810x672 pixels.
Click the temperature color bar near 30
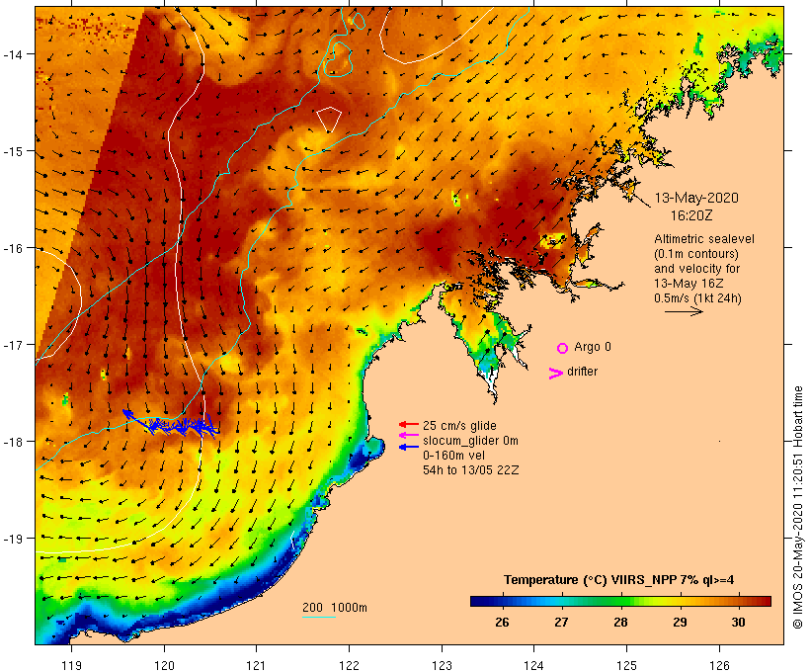coord(739,601)
